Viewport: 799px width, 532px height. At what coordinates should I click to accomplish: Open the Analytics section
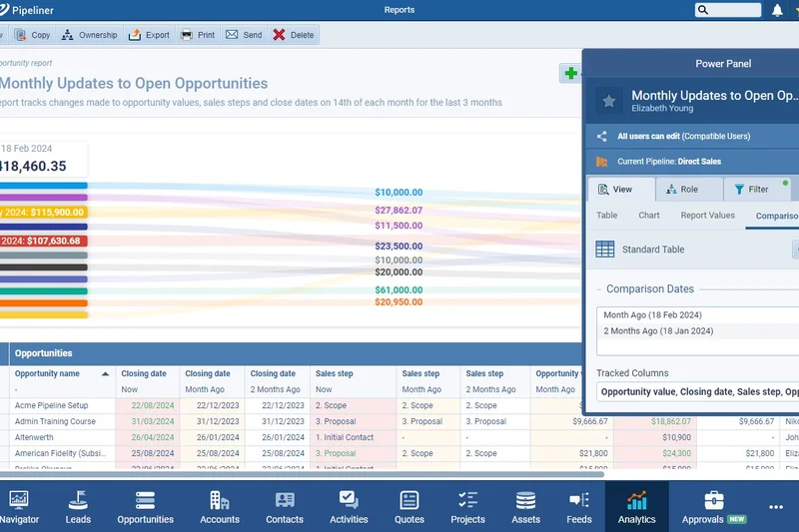point(636,507)
